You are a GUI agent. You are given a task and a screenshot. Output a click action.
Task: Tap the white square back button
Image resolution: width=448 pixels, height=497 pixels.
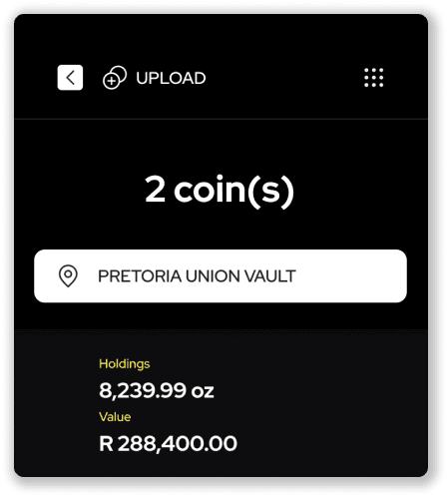pos(70,78)
